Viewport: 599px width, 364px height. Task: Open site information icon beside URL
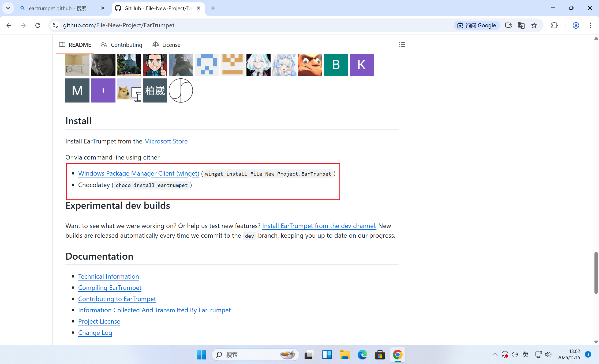[x=55, y=25]
